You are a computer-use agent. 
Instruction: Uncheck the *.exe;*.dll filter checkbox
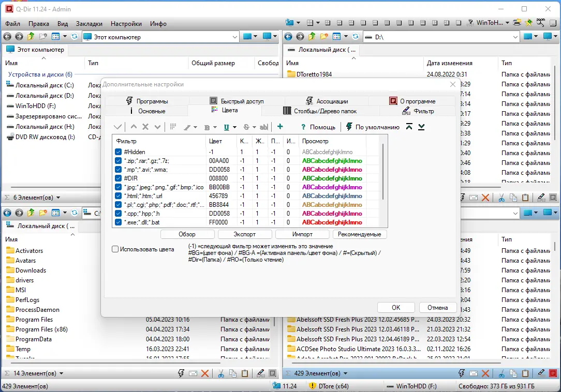[118, 222]
